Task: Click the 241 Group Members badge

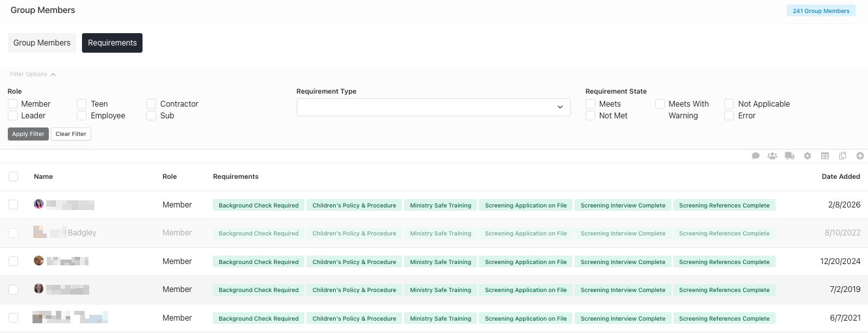Action: click(821, 11)
